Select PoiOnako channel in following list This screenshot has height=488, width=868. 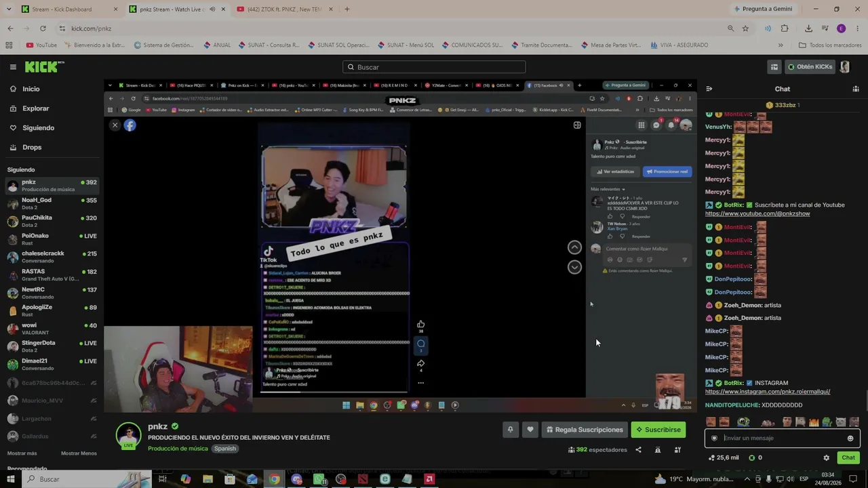coord(52,239)
